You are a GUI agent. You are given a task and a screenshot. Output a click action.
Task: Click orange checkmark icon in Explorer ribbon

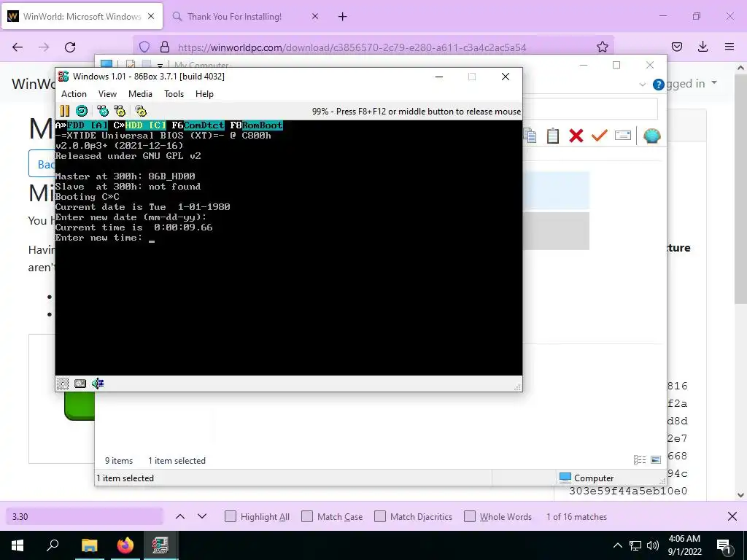pos(600,136)
